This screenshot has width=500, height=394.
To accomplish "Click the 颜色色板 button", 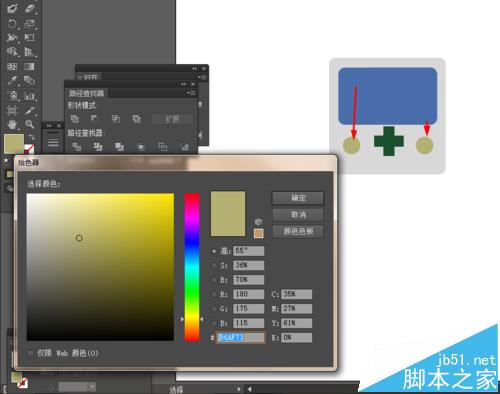I will [x=298, y=231].
